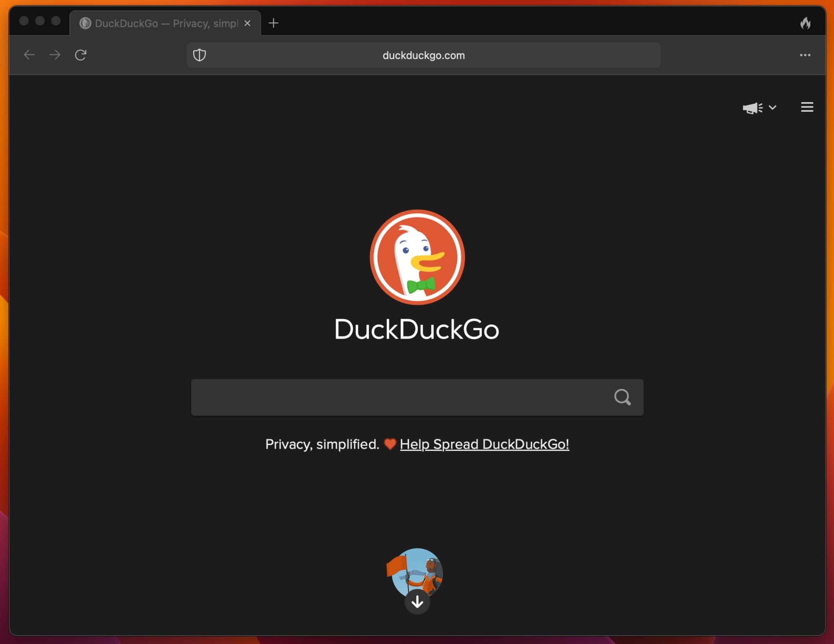Open the megaphone announcement icon

pyautogui.click(x=752, y=108)
